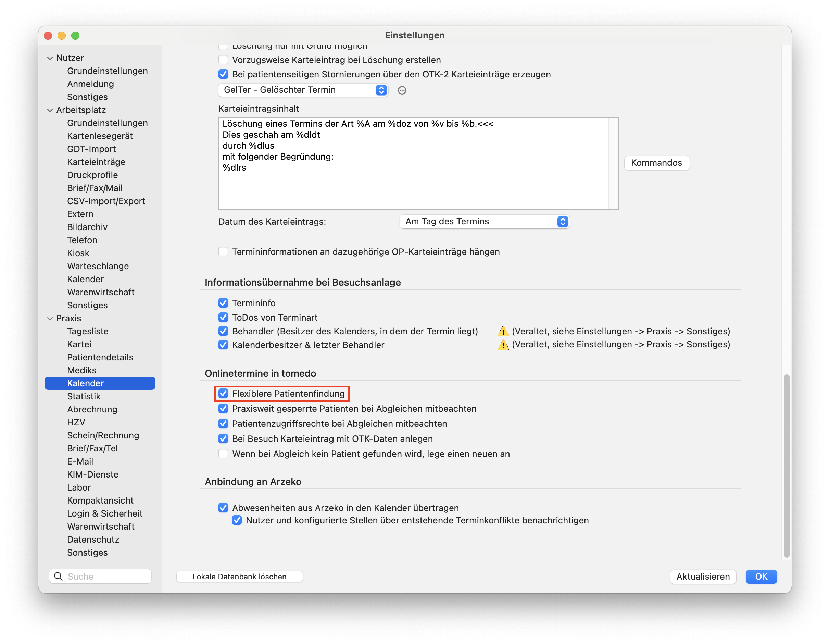Collapse the Arbeitsplatz section chevron

[50, 110]
